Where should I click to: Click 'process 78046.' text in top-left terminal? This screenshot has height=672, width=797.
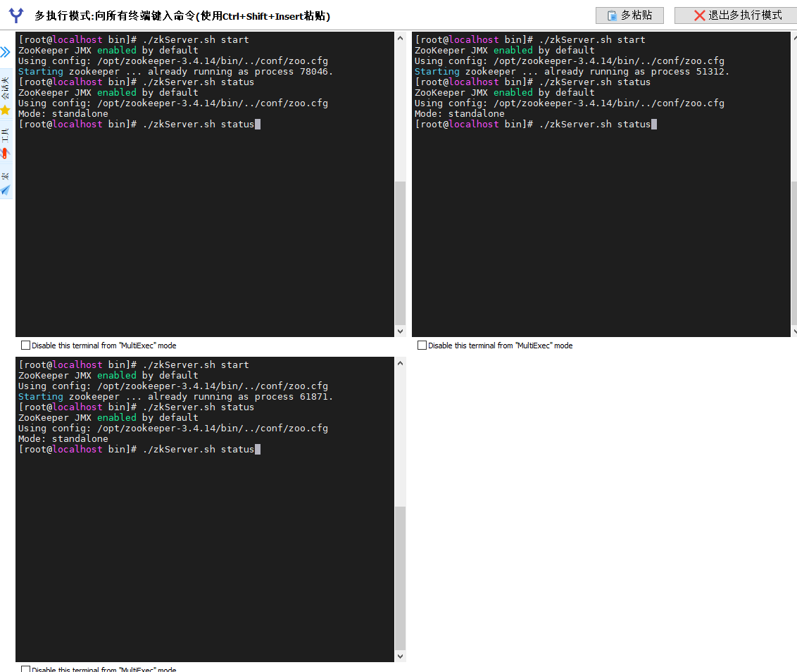(x=294, y=72)
